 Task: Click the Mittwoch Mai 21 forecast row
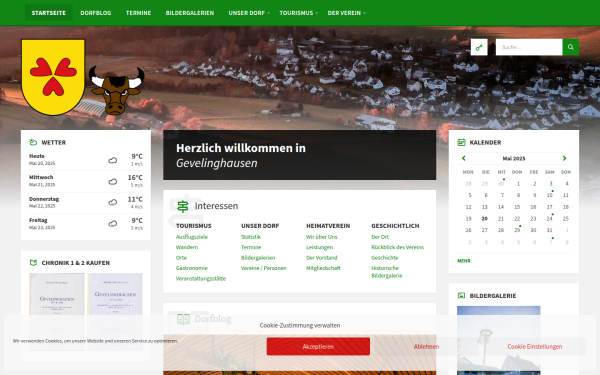pos(86,181)
